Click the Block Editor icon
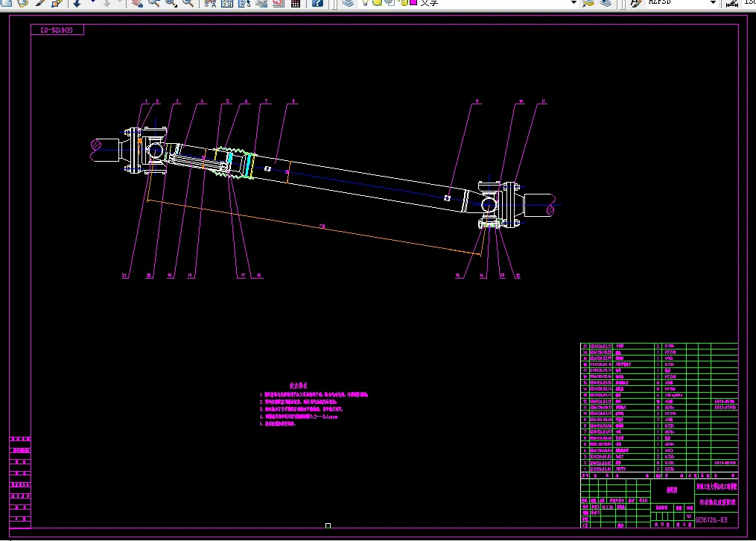 coord(57,3)
